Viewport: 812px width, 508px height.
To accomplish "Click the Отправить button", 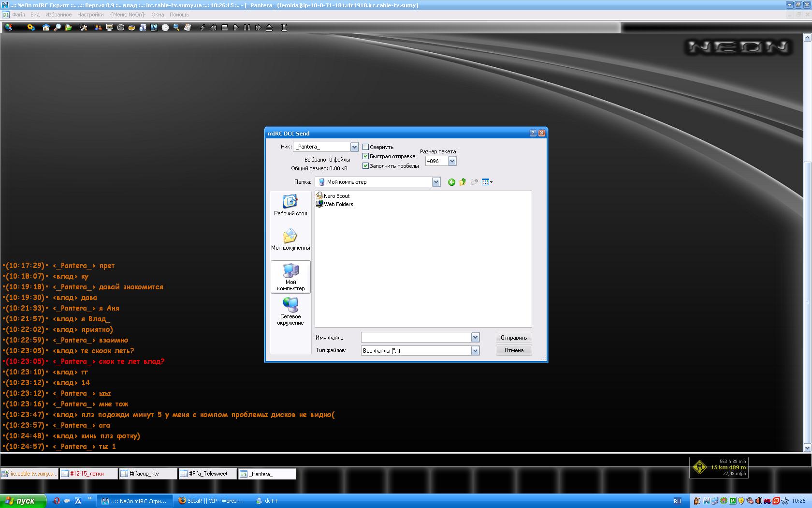I will pos(514,338).
